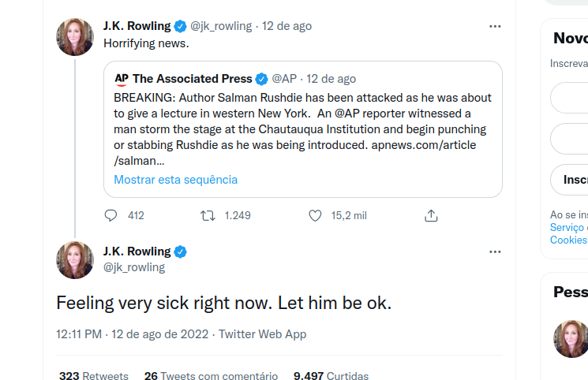Open more options menu on second tweet
588x380 pixels.
[x=495, y=251]
